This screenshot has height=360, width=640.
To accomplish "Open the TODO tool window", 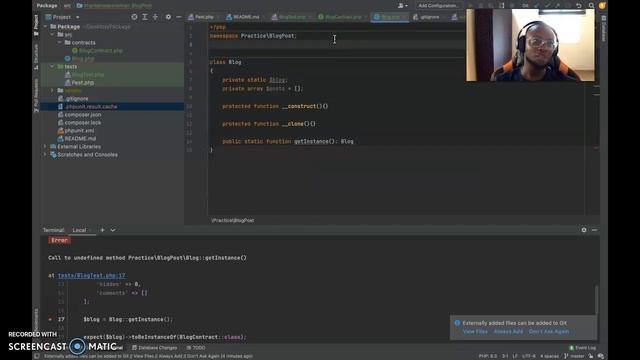I will 196,348.
